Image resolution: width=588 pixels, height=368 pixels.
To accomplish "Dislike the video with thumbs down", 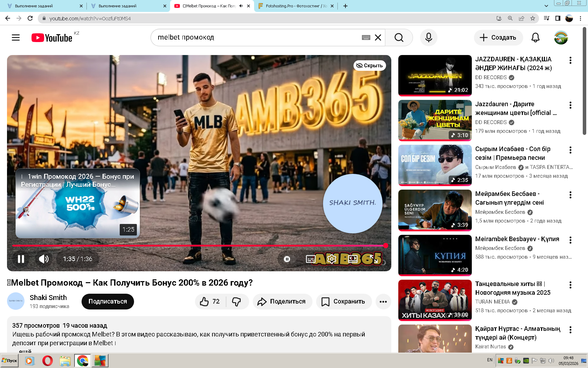I will [237, 301].
